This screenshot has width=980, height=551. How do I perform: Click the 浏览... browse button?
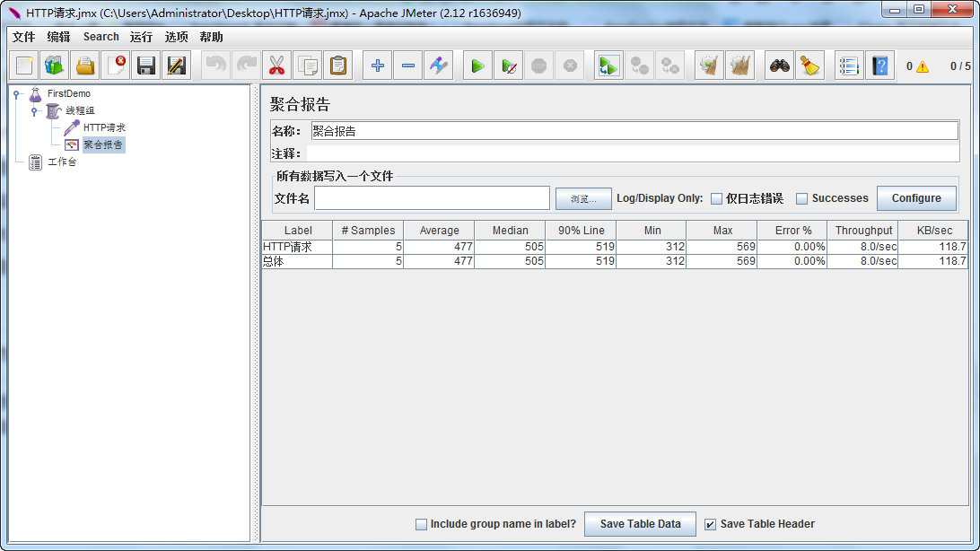tap(583, 198)
